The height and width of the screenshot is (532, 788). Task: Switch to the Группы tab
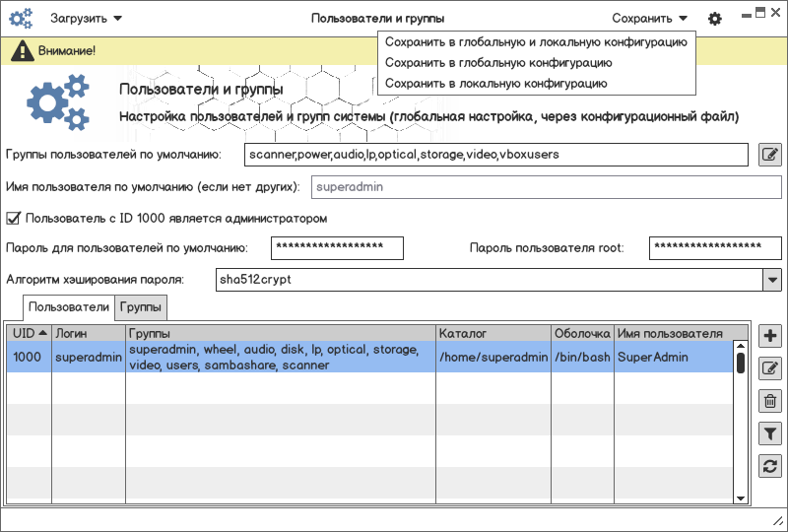[x=142, y=308]
